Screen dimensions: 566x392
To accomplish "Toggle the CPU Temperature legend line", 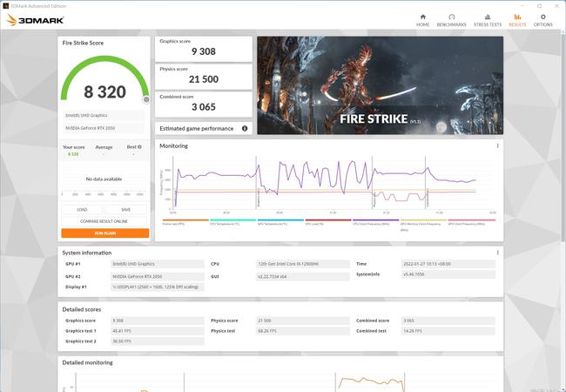I will [x=233, y=221].
